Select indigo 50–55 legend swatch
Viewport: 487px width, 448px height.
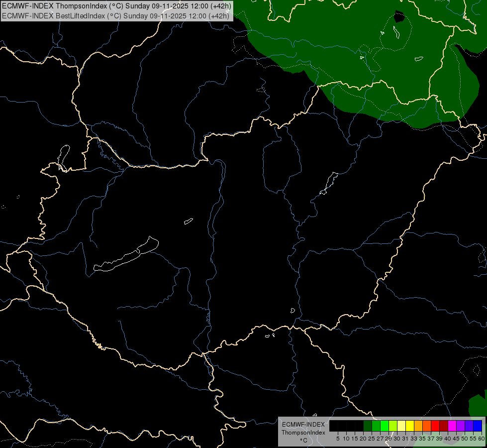(x=469, y=426)
